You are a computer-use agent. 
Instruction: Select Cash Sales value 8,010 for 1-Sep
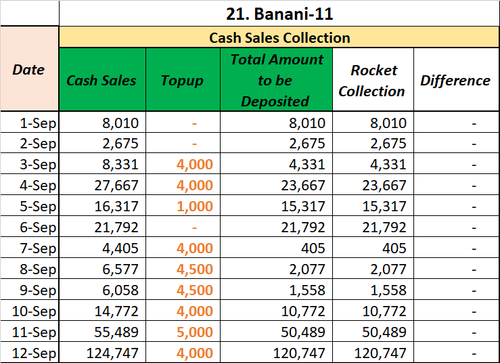[x=102, y=122]
